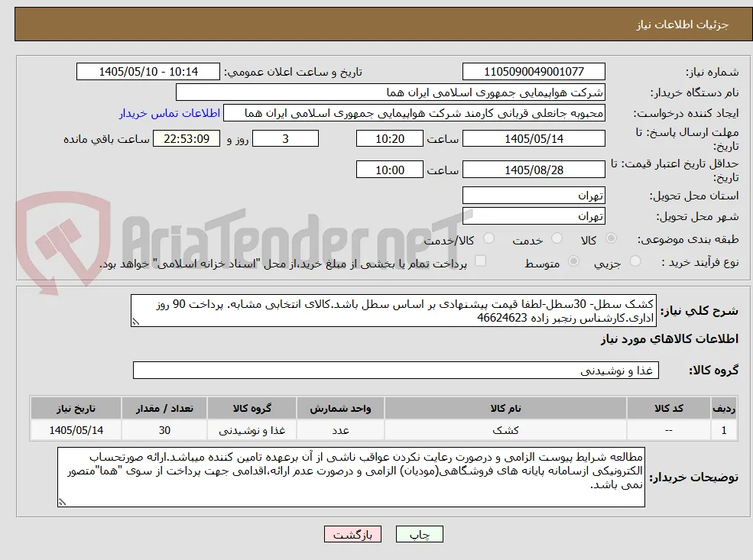
Task: Open buyer contact info link
Action: [170, 113]
